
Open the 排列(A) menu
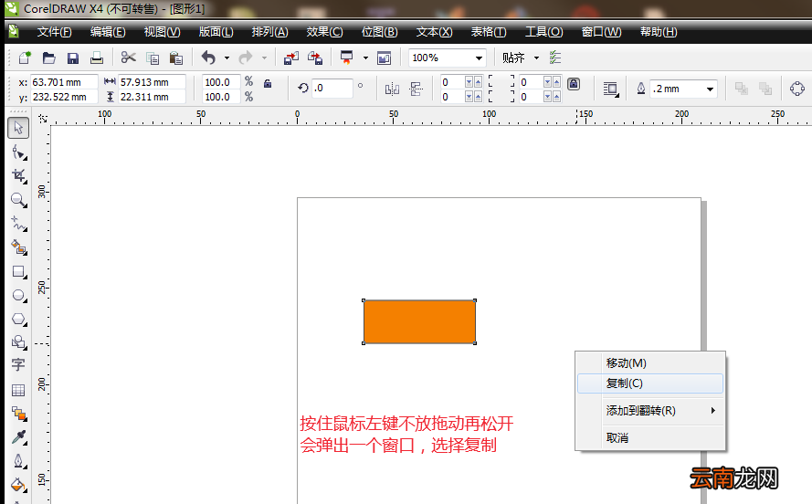tap(269, 32)
